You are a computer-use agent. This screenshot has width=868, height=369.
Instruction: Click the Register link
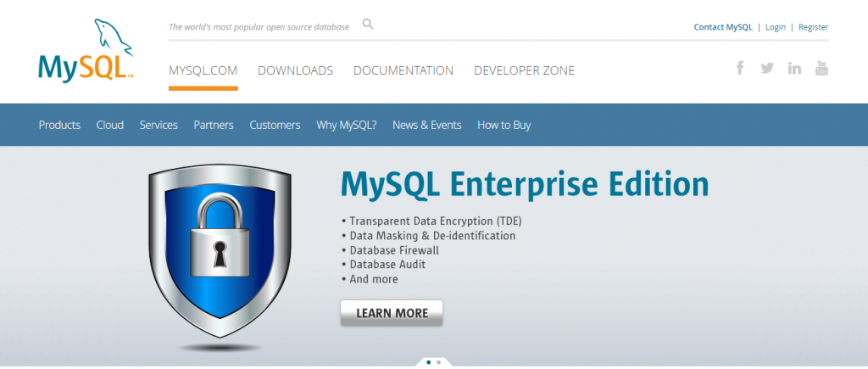(x=813, y=27)
